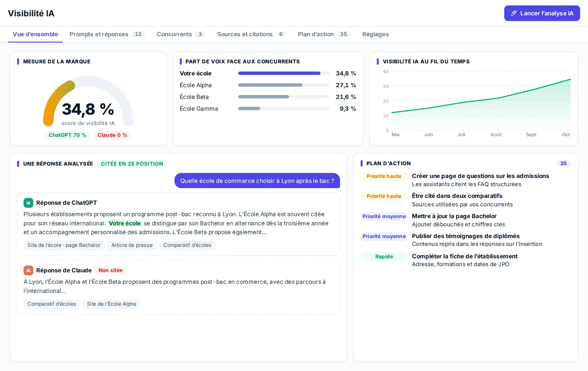
Task: Click the Citée en 2e position badge
Action: click(132, 164)
